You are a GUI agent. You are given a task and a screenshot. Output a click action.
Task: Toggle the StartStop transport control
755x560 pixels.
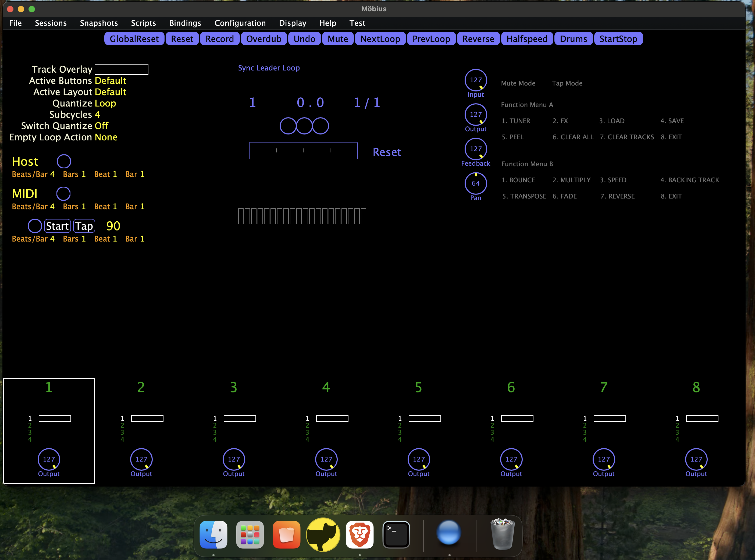tap(618, 38)
